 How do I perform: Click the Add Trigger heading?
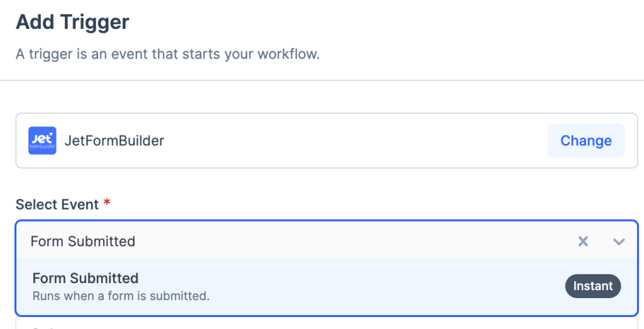(x=72, y=22)
